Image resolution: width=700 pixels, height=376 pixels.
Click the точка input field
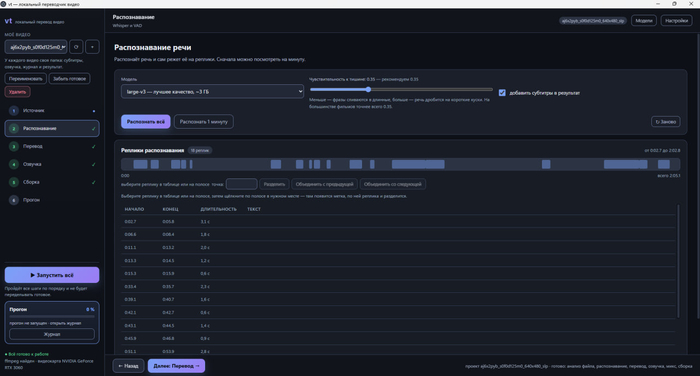coord(242,184)
